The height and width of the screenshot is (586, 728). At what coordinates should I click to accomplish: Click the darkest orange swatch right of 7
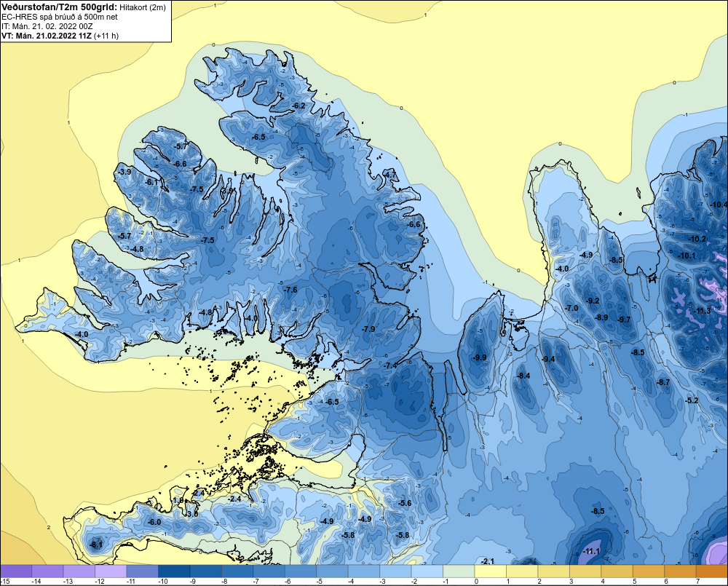coord(712,571)
